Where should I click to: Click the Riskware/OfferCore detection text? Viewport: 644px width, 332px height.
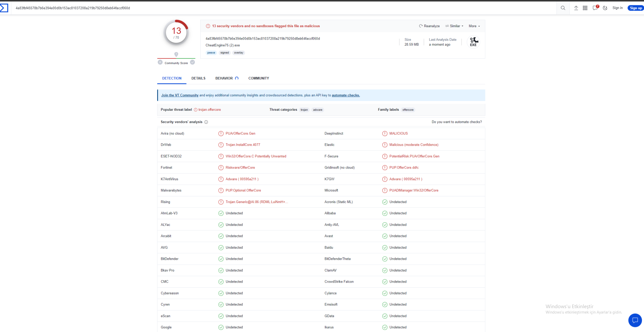[240, 168]
